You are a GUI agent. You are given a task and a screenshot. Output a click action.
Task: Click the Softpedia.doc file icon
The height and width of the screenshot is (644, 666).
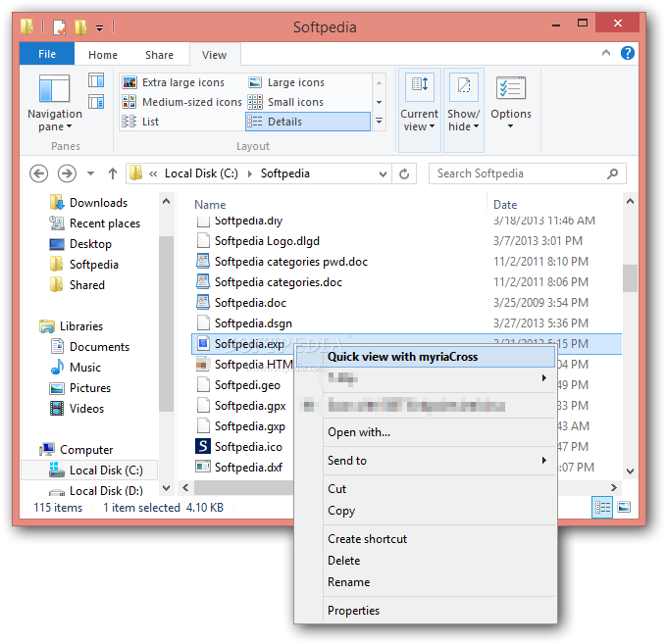click(203, 303)
